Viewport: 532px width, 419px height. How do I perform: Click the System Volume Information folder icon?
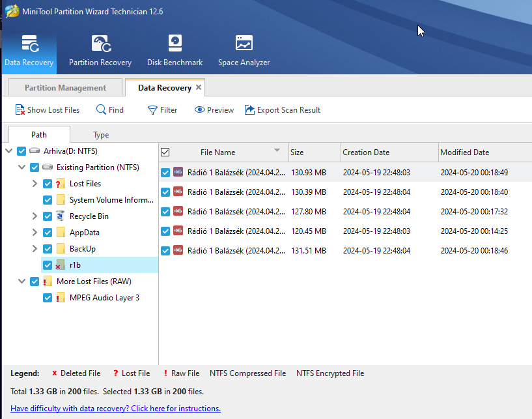61,199
